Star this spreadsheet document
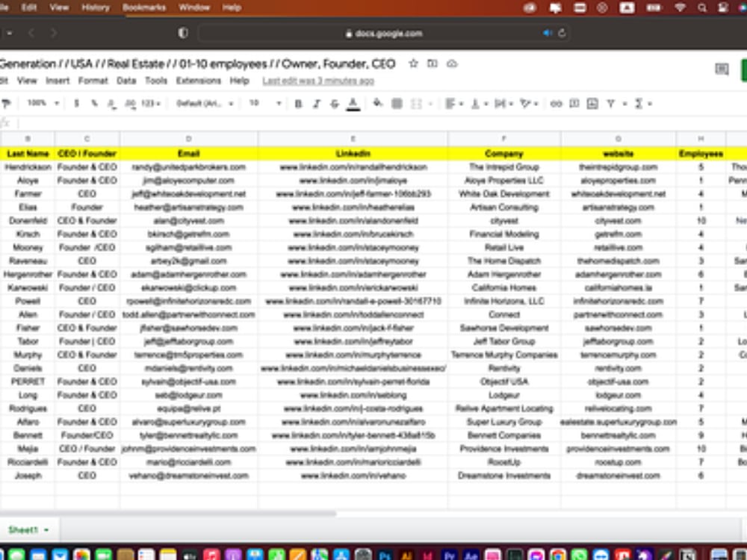 coord(414,63)
